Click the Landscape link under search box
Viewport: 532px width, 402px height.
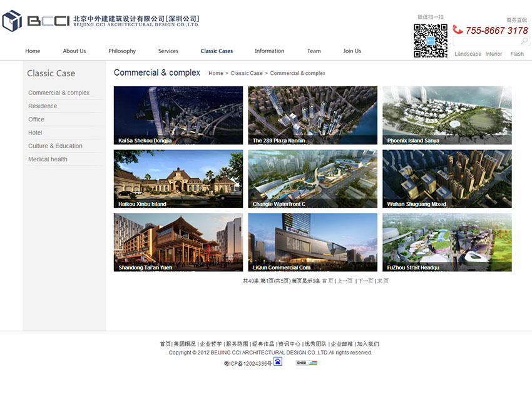click(468, 54)
